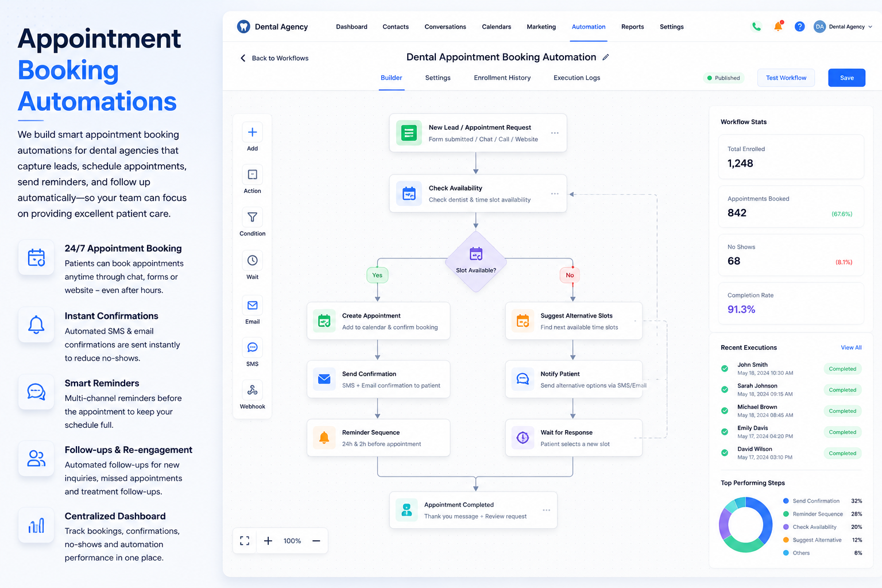Image resolution: width=882 pixels, height=588 pixels.
Task: Expand the Dental Agency account dropdown
Action: point(843,26)
